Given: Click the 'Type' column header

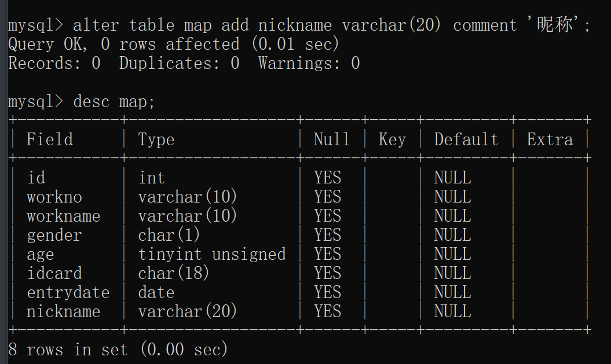Looking at the screenshot, I should point(155,139).
